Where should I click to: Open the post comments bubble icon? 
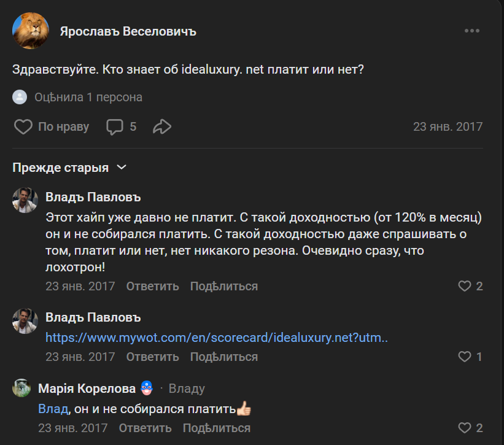115,127
